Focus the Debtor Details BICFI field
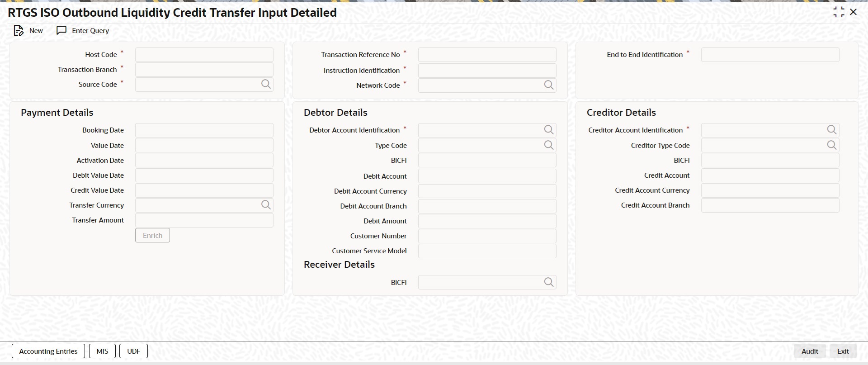Viewport: 868px width, 365px height. [x=487, y=160]
